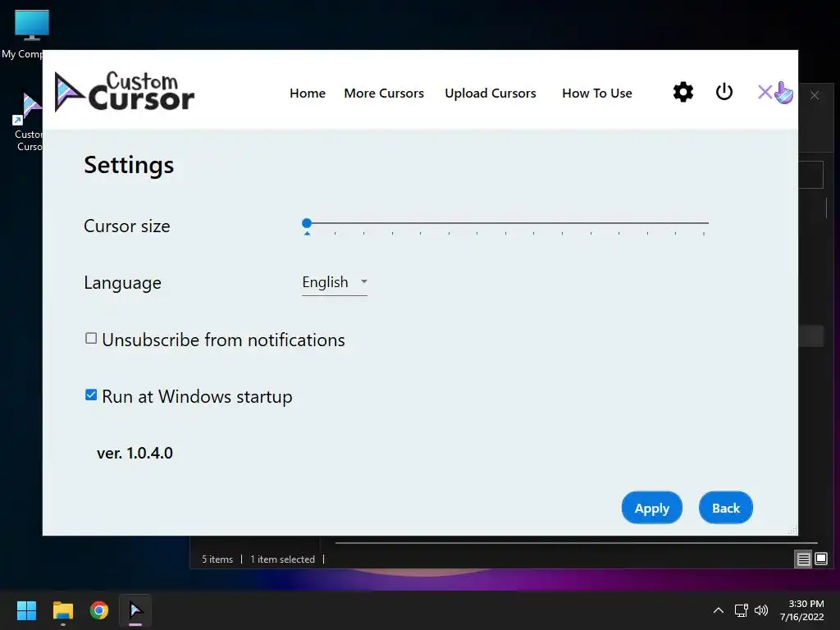Open the volume speaker tray icon
This screenshot has width=840, height=630.
click(x=760, y=610)
